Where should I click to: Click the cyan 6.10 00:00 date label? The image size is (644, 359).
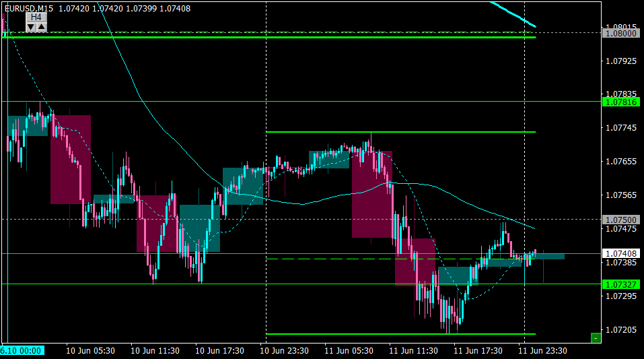click(x=22, y=351)
